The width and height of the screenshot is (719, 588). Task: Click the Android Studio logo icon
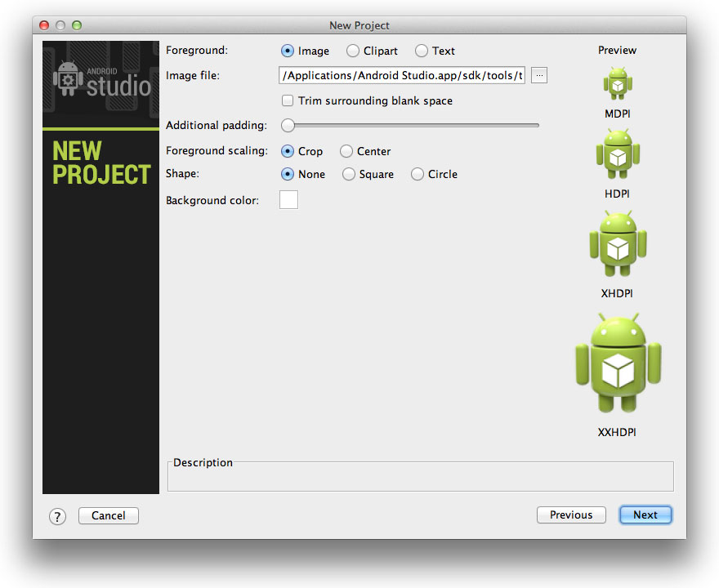[68, 78]
